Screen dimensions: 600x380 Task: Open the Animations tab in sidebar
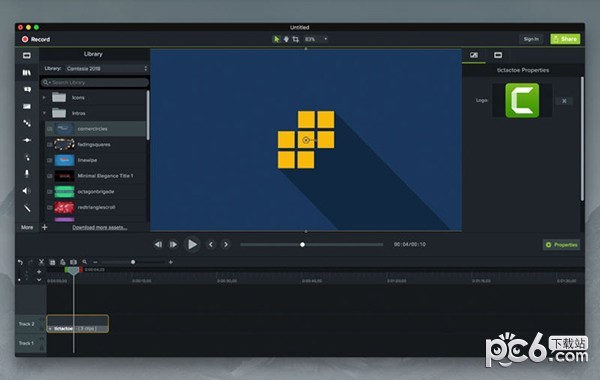[x=27, y=140]
